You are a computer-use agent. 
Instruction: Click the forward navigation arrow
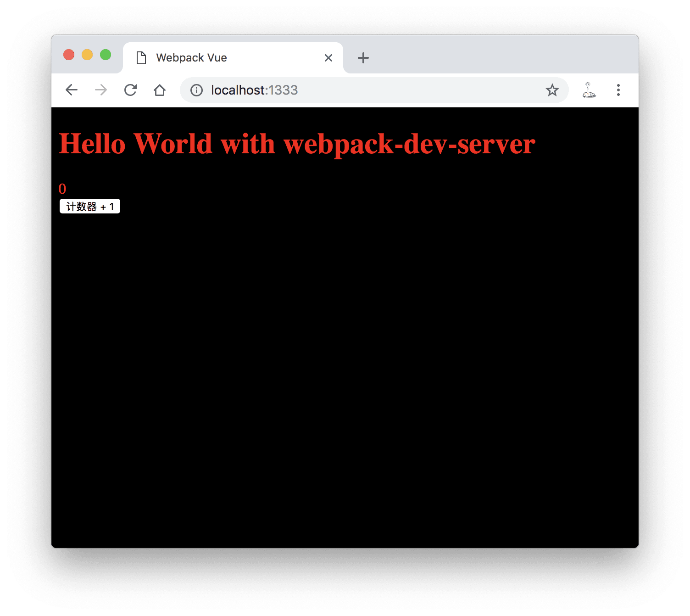pyautogui.click(x=101, y=90)
